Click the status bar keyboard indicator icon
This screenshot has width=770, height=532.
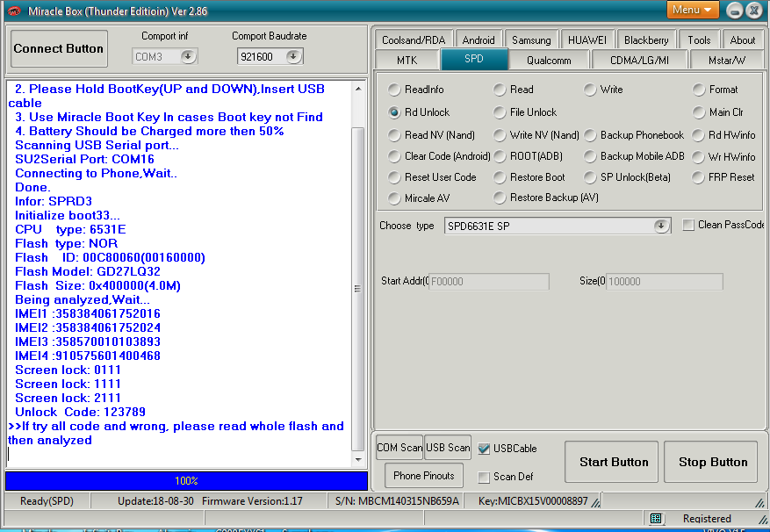coord(656,518)
